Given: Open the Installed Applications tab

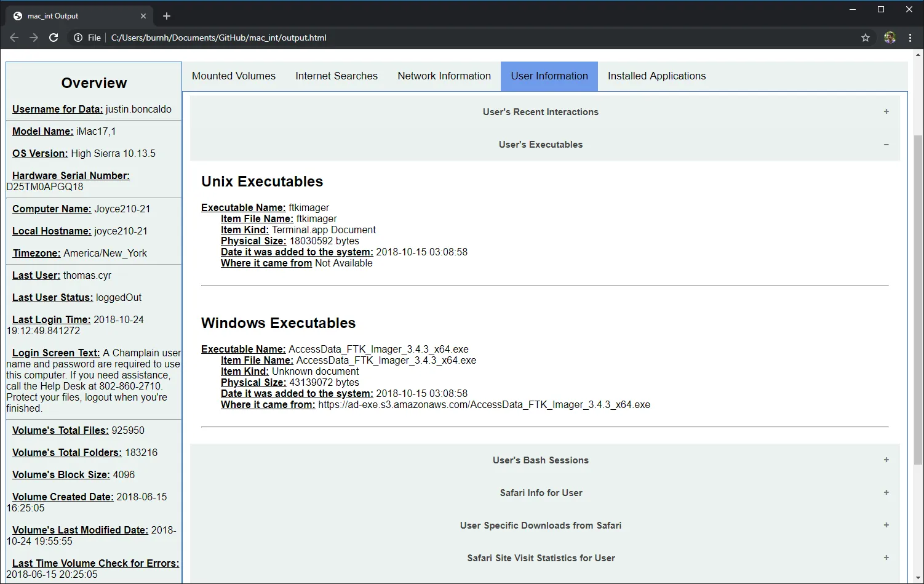Looking at the screenshot, I should tap(656, 76).
